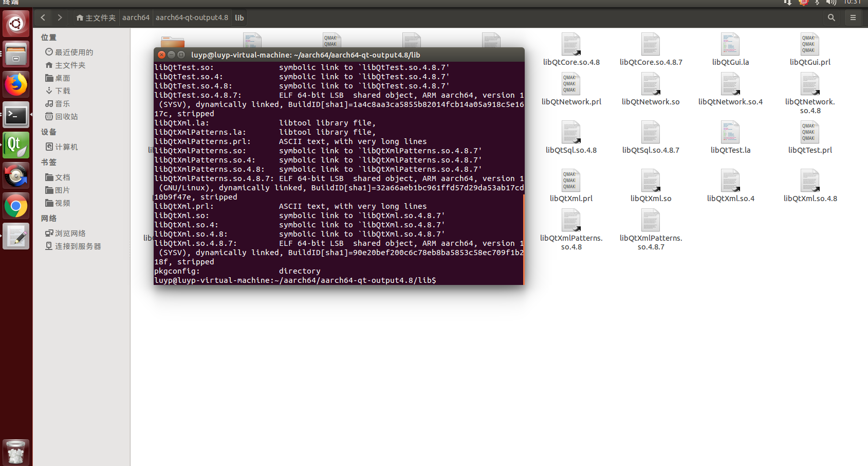
Task: Open 视频 bookmark in the sidebar
Action: pos(58,203)
